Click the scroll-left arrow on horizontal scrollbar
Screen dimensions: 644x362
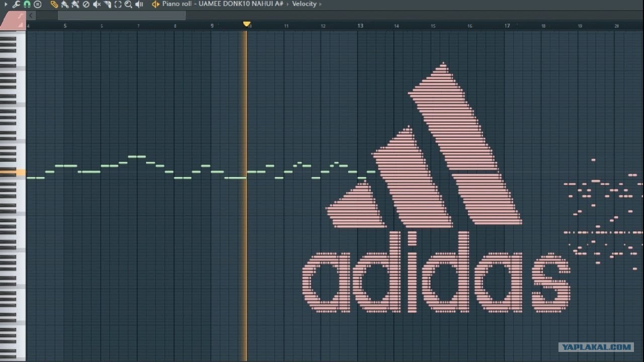31,16
